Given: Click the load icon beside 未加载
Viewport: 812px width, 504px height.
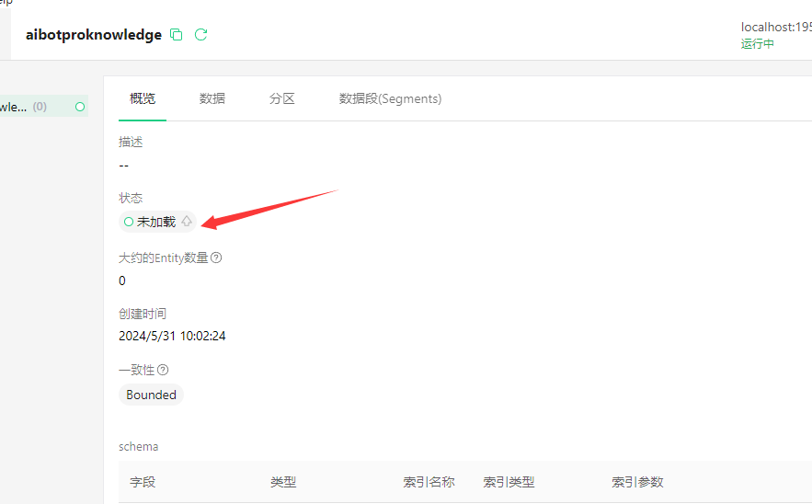Looking at the screenshot, I should pyautogui.click(x=187, y=222).
